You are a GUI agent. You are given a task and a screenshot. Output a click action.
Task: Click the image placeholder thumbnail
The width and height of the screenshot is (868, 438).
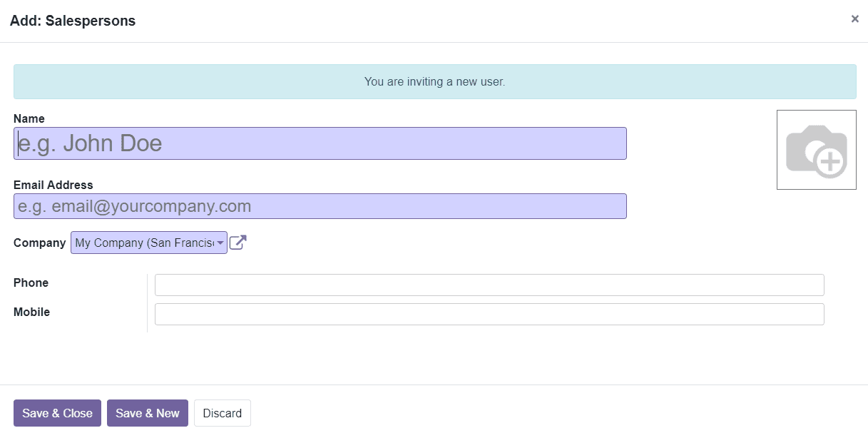click(x=816, y=148)
